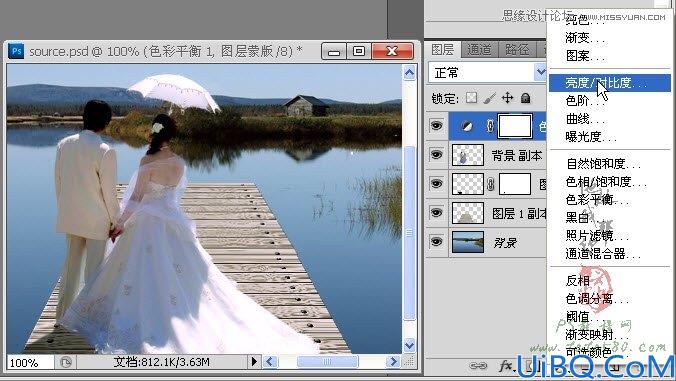
Task: Switch to the 通道 tab
Action: point(479,50)
